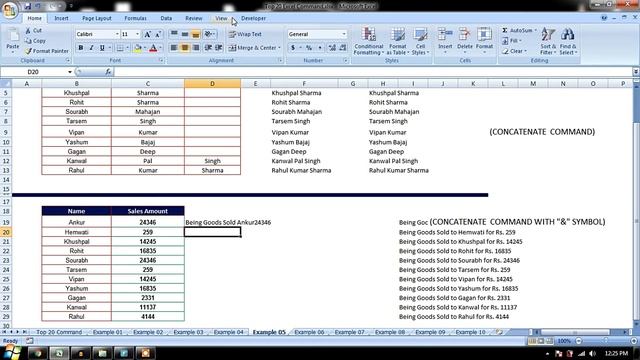The height and width of the screenshot is (360, 640).
Task: Apply Comma Style
Action: point(320,48)
